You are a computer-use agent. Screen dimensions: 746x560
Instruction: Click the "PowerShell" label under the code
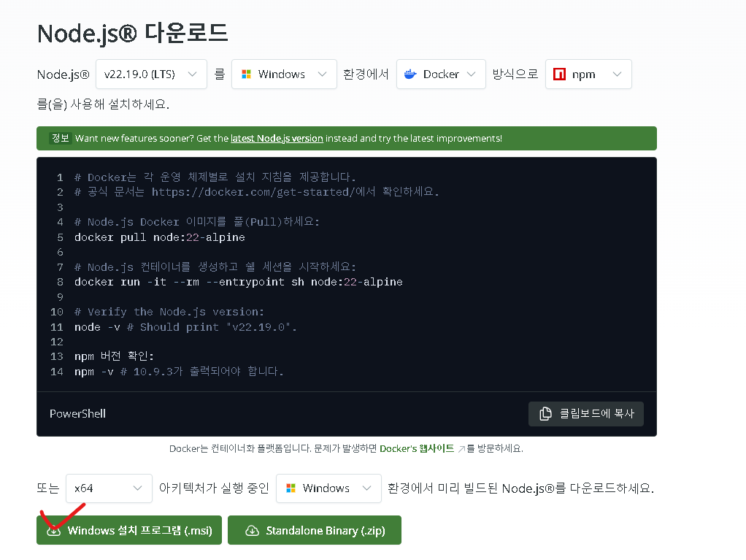(x=77, y=414)
